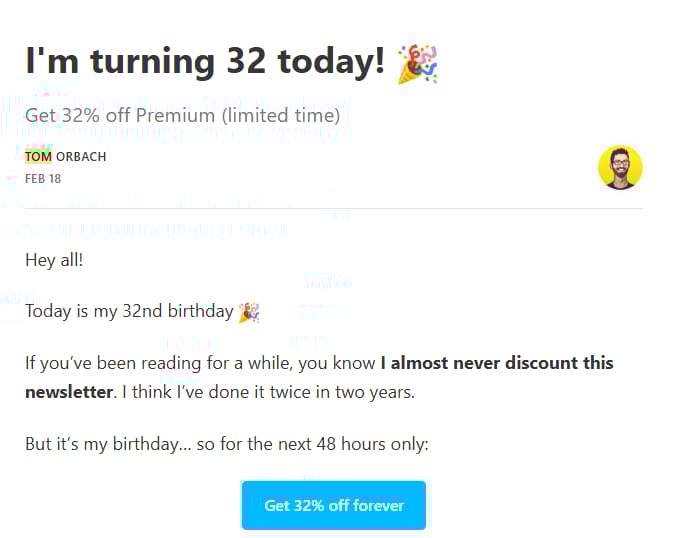Click the author's avatar photo
This screenshot has height=538, width=689.
coord(620,167)
